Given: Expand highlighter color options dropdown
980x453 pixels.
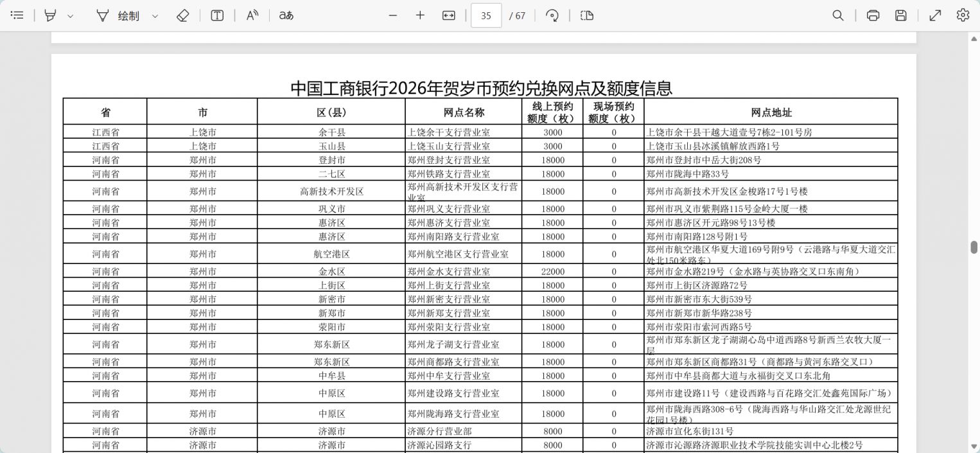Looking at the screenshot, I should pos(71,16).
